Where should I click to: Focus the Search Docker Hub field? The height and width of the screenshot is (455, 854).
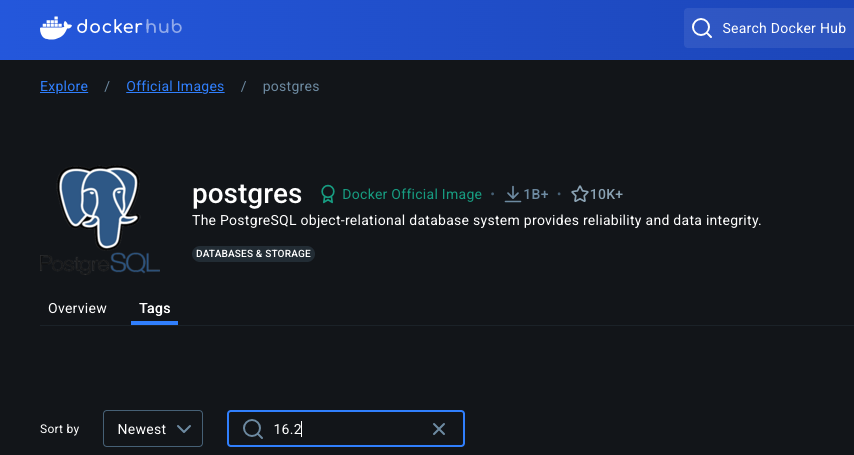(768, 28)
